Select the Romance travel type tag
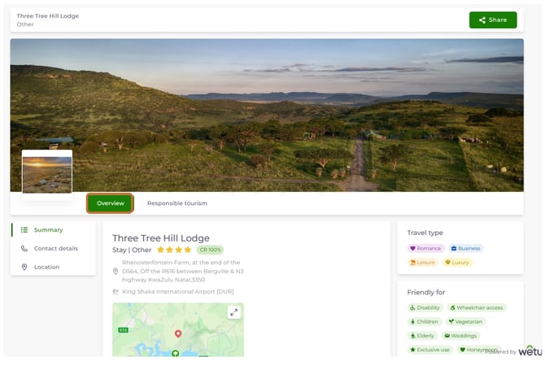The height and width of the screenshot is (392, 545). (425, 249)
